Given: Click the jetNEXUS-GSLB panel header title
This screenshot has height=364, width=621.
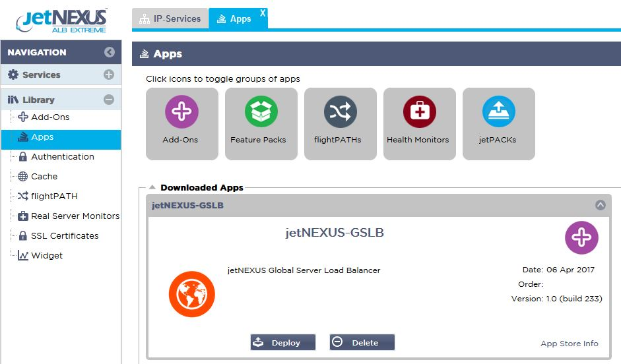Looking at the screenshot, I should click(187, 205).
